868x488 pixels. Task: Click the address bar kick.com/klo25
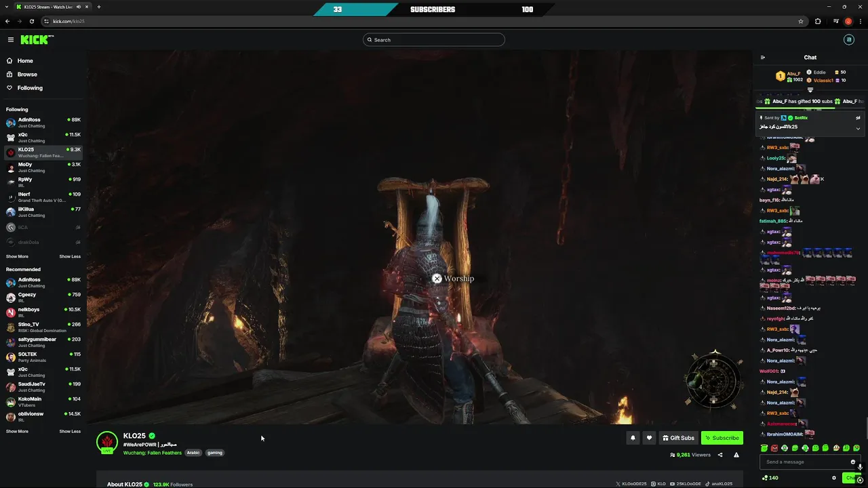[x=68, y=21]
